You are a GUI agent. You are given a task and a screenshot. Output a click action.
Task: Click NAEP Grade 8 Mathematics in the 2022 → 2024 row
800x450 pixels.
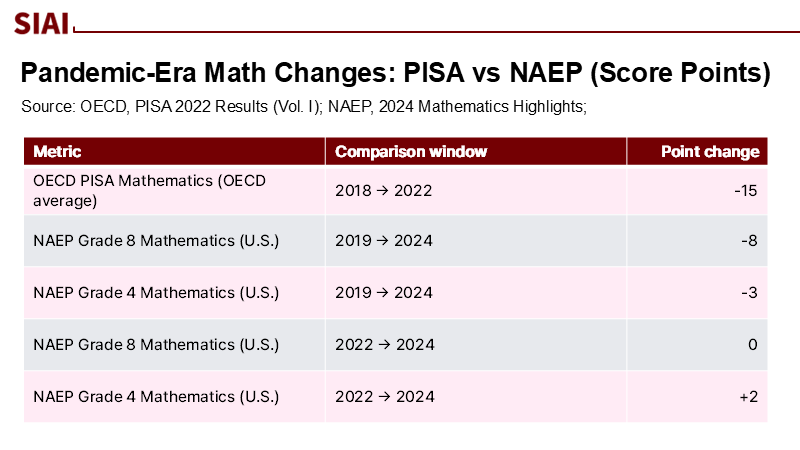pos(156,344)
